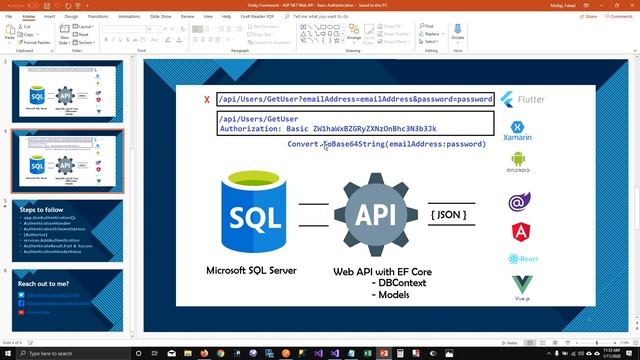
Task: Select the Reach out to me slide thumbnail
Action: (67, 300)
